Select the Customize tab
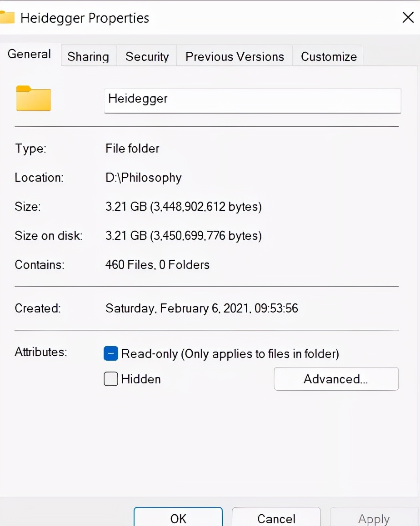Screen dimensions: 420x526 click(x=329, y=56)
